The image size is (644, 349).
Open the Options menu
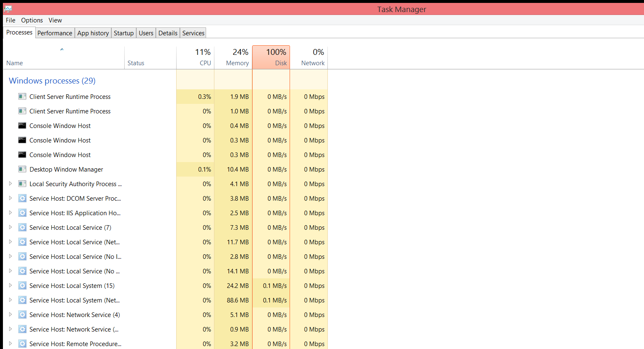click(32, 20)
